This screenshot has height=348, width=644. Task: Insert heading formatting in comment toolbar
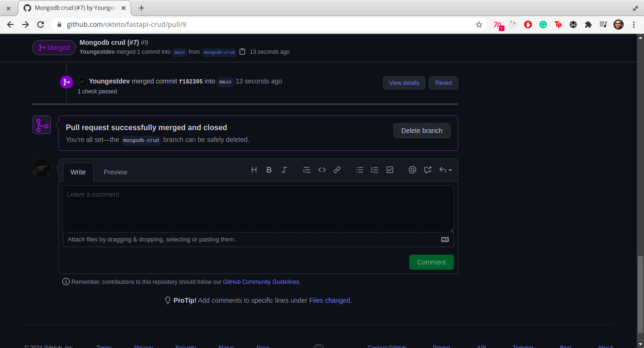[254, 170]
